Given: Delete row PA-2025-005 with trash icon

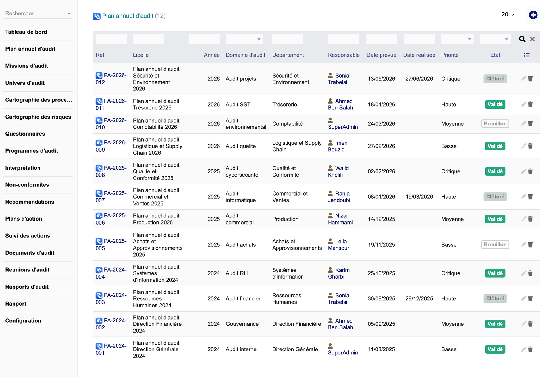Looking at the screenshot, I should click(530, 245).
